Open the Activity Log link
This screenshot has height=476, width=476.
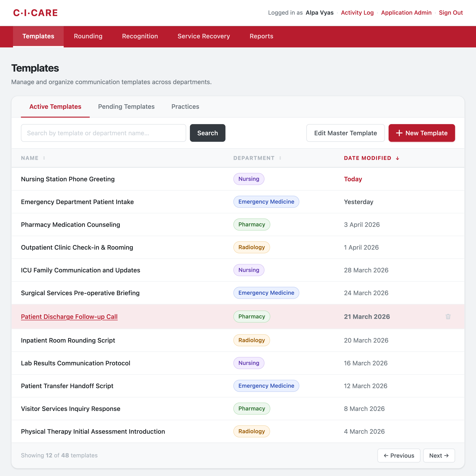[357, 13]
